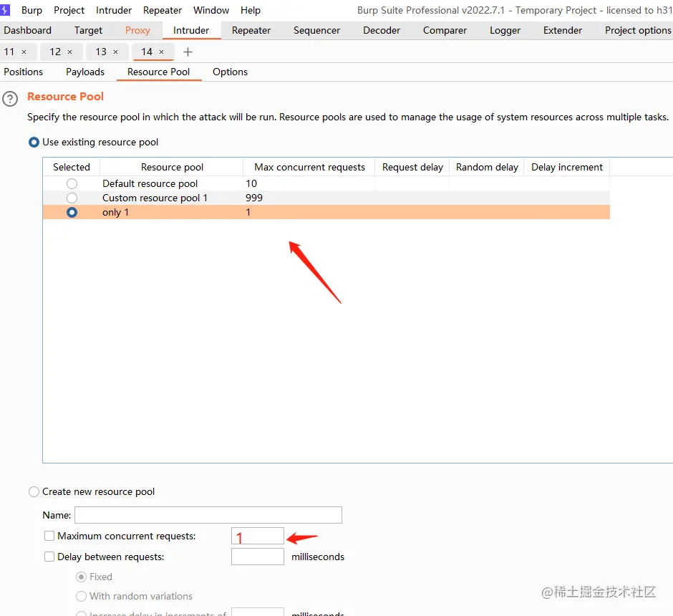This screenshot has height=616, width=673.
Task: Enable Delay between requests checkbox
Action: (x=49, y=557)
